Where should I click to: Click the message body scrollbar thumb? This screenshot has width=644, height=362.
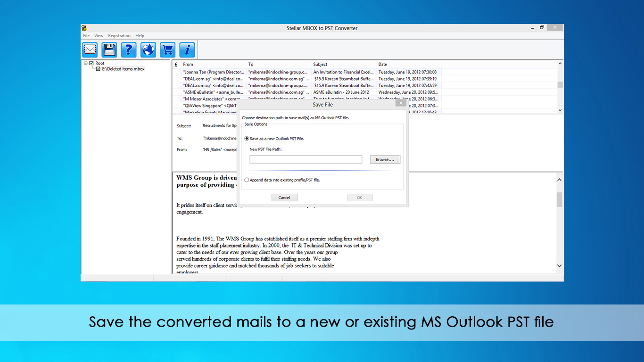click(x=560, y=199)
